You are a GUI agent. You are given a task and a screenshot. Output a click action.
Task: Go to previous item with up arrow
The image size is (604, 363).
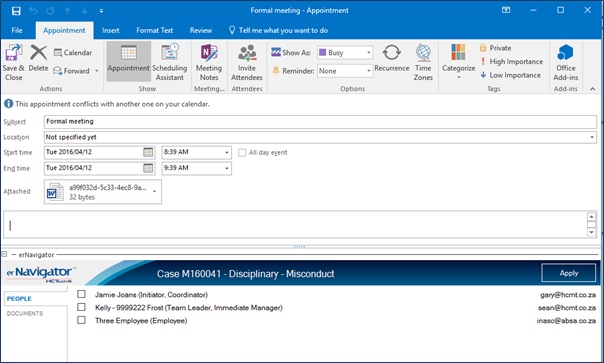point(67,11)
